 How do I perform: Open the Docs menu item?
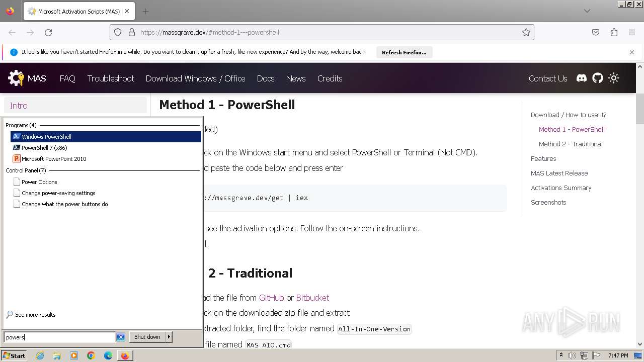(266, 78)
